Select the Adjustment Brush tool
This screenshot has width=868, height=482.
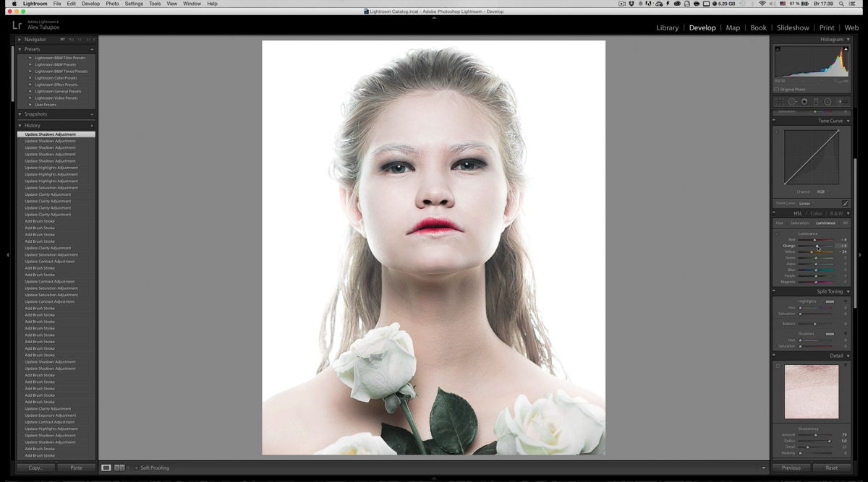843,102
